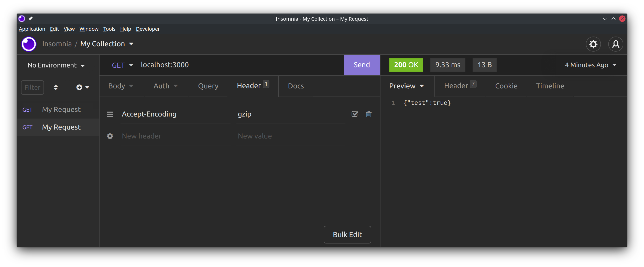
Task: Disable the Accept-Encoding header checkbox
Action: pos(355,114)
